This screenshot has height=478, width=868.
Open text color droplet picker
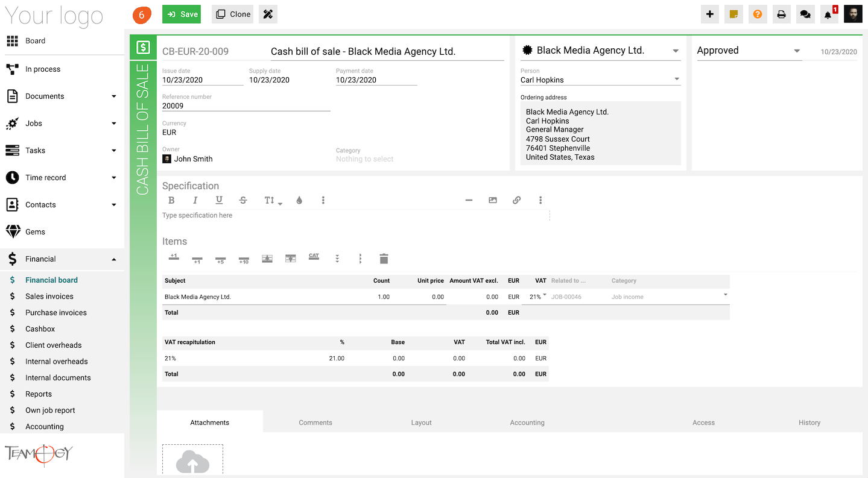tap(299, 200)
